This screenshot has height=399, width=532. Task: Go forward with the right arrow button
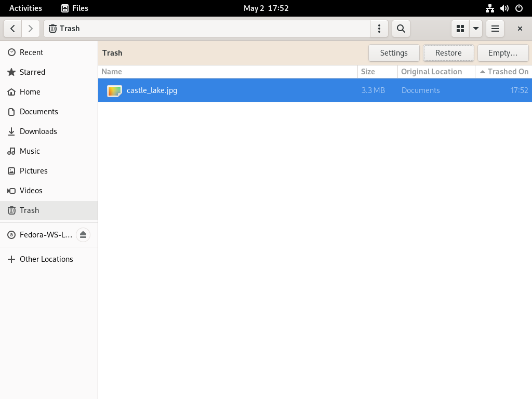coord(31,29)
